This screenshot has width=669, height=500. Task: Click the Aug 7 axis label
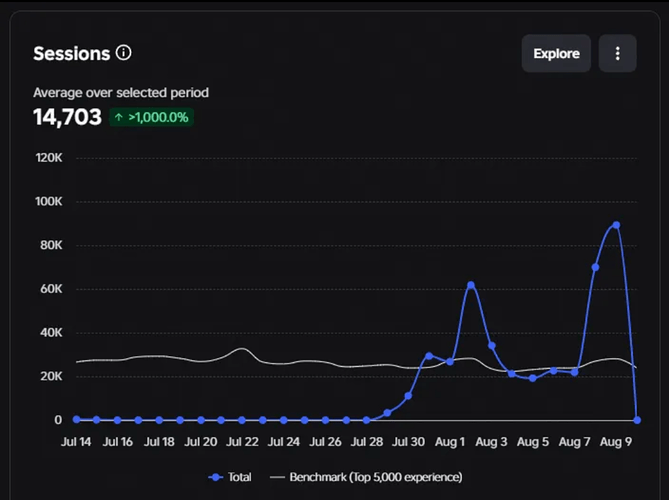[x=574, y=442]
